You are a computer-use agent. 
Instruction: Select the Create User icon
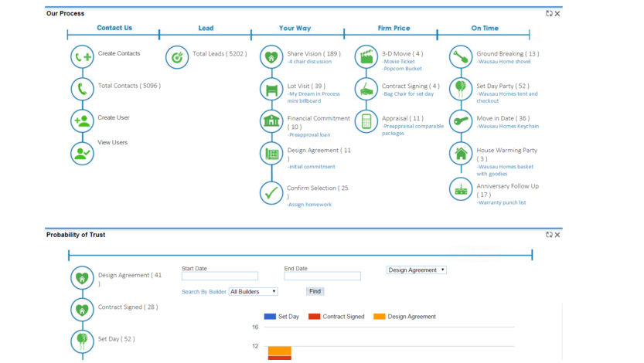pyautogui.click(x=82, y=121)
